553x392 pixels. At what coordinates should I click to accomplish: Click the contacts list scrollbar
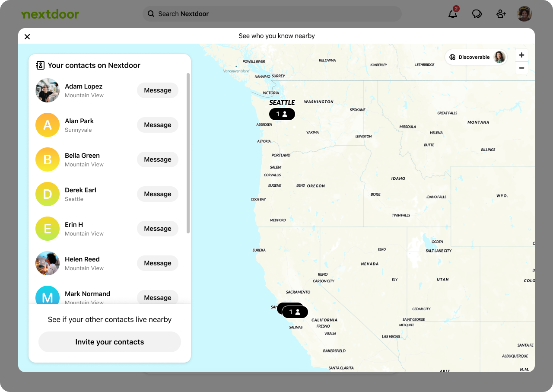click(x=188, y=153)
